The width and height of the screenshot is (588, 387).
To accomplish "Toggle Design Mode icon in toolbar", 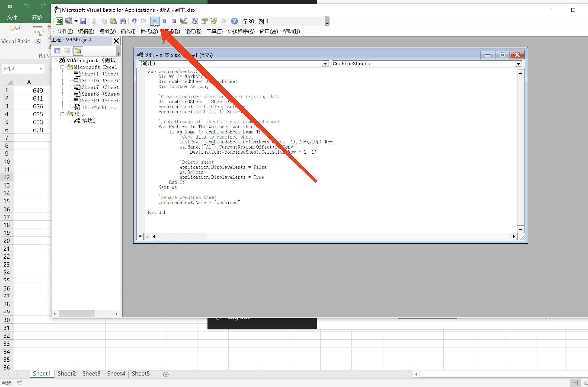I will pos(184,21).
